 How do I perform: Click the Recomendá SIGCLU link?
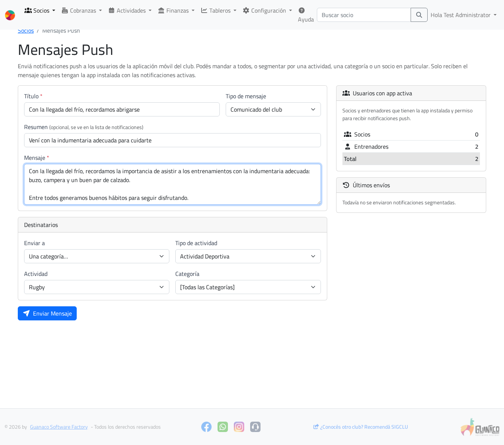point(361,427)
